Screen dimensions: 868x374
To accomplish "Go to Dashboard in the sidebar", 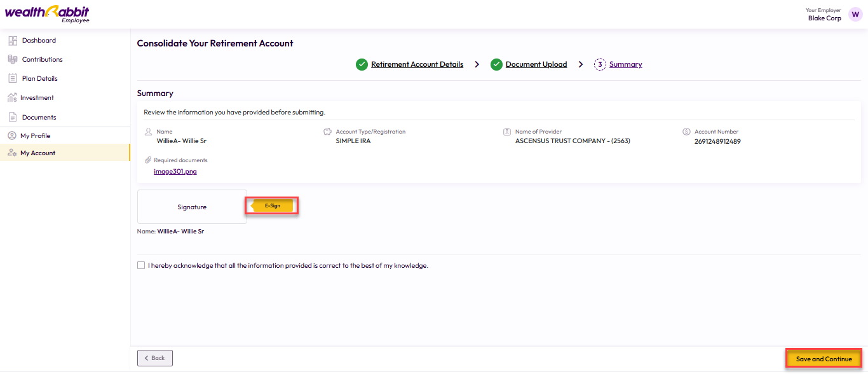I will point(39,41).
